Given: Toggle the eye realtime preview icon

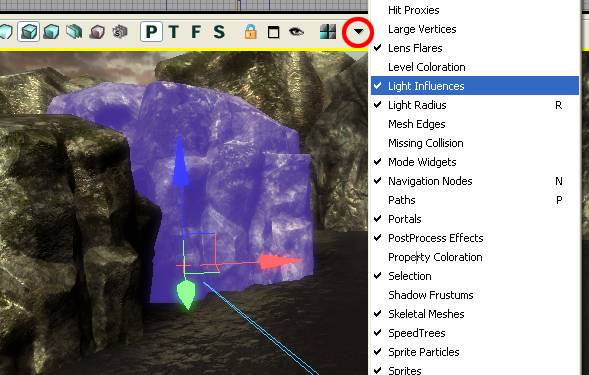Looking at the screenshot, I should [x=296, y=32].
